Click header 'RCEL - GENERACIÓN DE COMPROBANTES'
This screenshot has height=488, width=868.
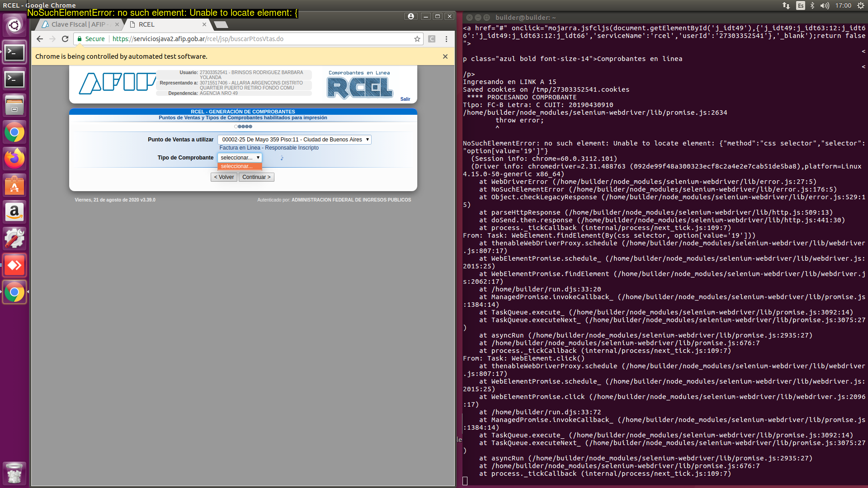(x=243, y=112)
